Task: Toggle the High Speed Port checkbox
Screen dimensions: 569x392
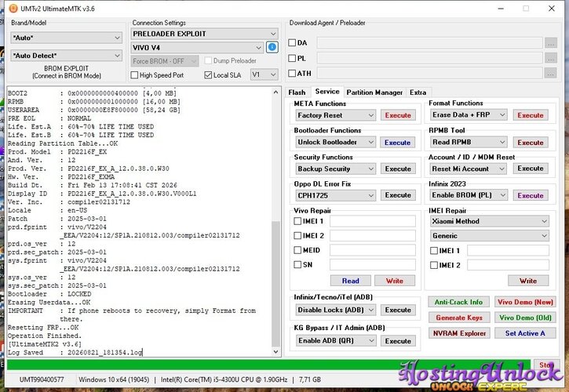Action: (x=134, y=75)
